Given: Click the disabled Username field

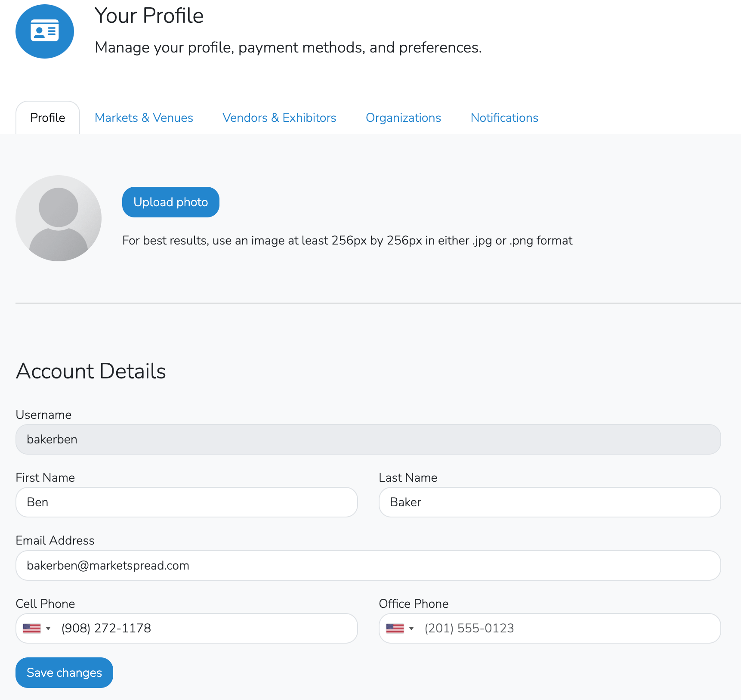Looking at the screenshot, I should pyautogui.click(x=368, y=439).
